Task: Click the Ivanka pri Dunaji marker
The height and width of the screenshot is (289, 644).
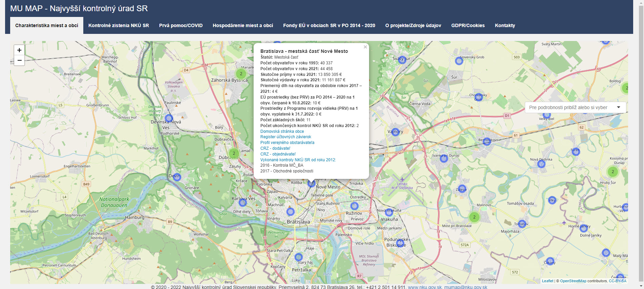Action: coord(444,158)
